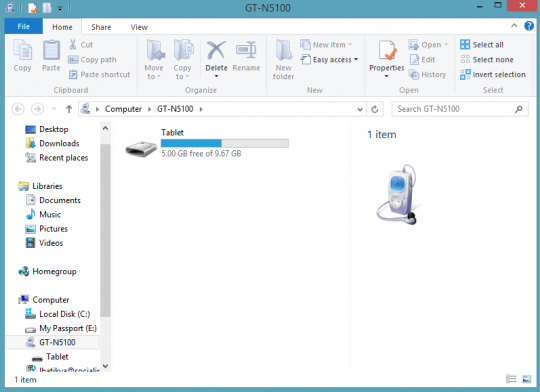Open the Easy access dropdown

329,60
